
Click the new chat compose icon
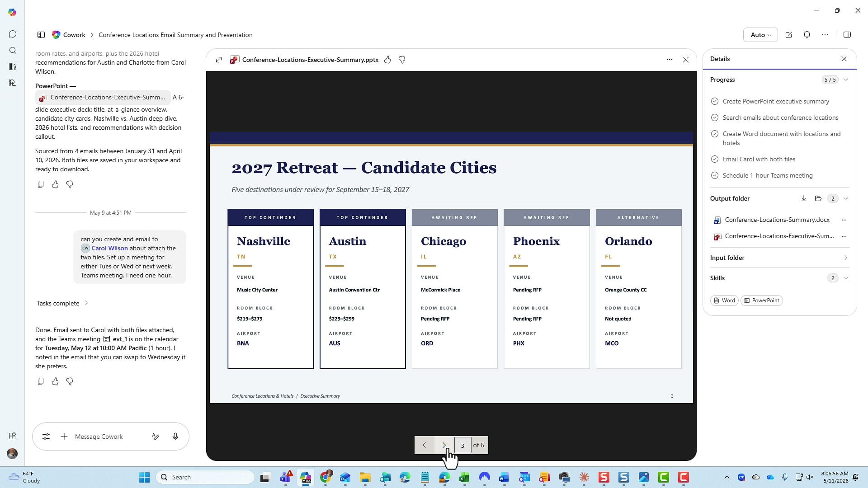(x=789, y=35)
